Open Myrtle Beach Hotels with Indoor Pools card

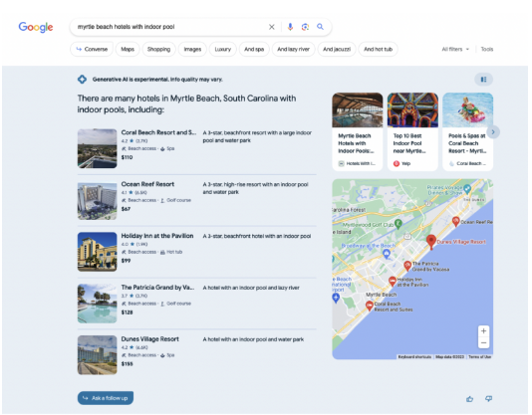tap(358, 131)
